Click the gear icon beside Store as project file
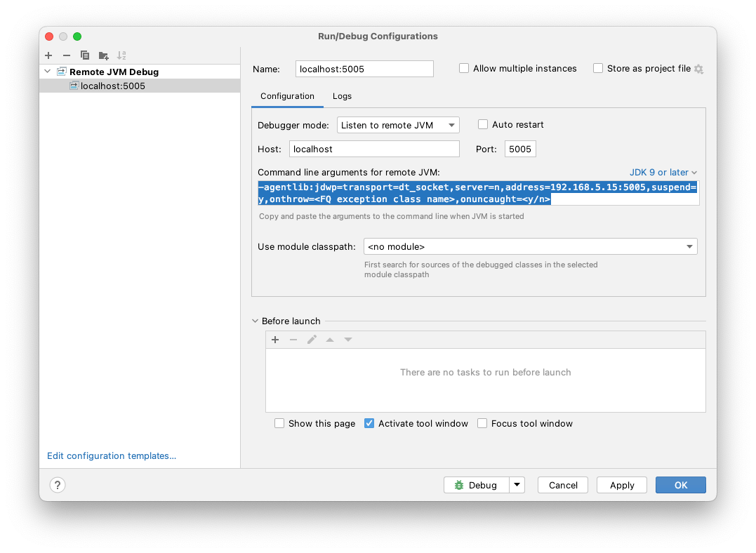This screenshot has width=756, height=553. point(698,69)
